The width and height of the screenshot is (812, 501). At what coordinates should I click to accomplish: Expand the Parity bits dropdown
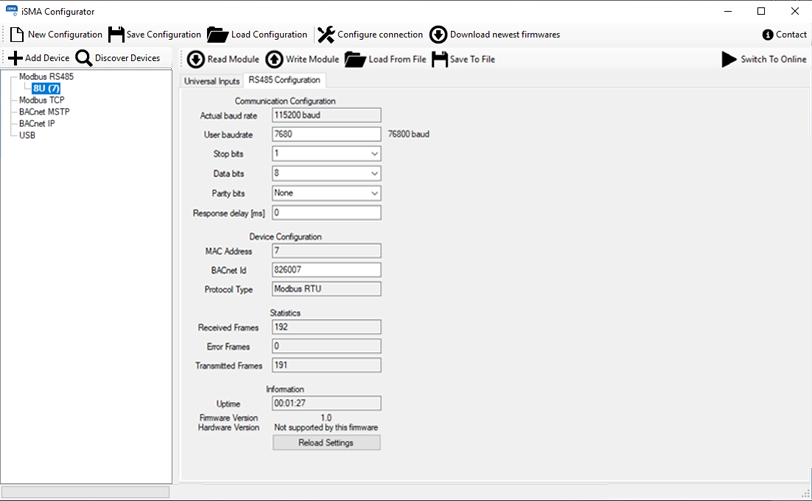pyautogui.click(x=374, y=193)
